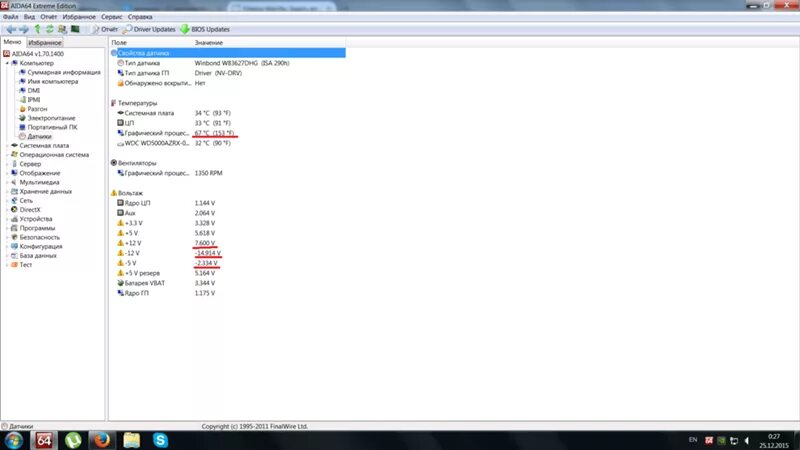Image resolution: width=800 pixels, height=450 pixels.
Task: Select the WDC WD5000AZRX temperature row
Action: click(x=228, y=143)
